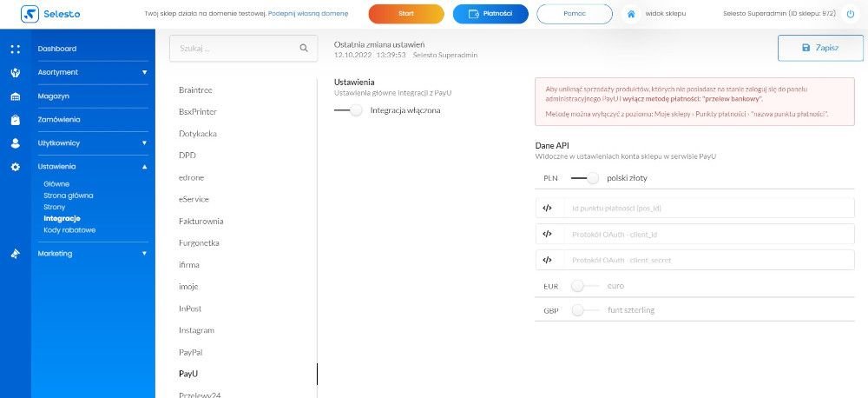This screenshot has height=398, width=868.
Task: Click the Ustawienia gear icon
Action: pyautogui.click(x=16, y=166)
